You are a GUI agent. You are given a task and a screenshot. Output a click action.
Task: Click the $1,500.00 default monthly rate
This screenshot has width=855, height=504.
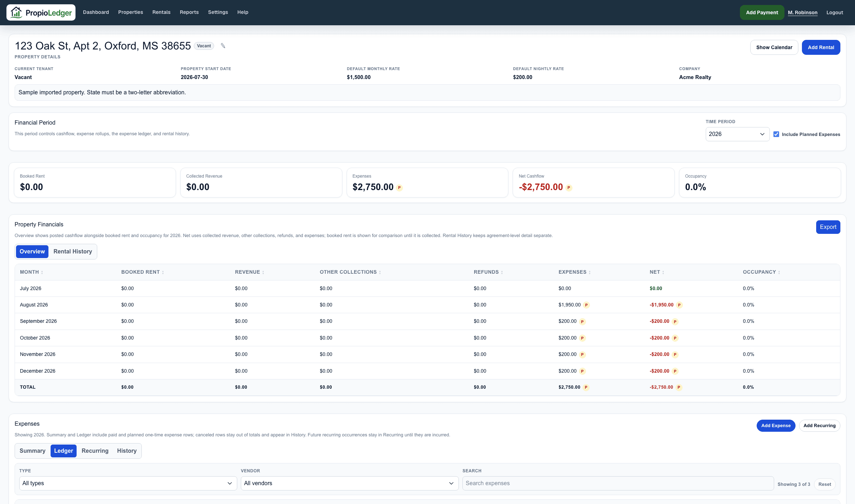[x=359, y=77]
